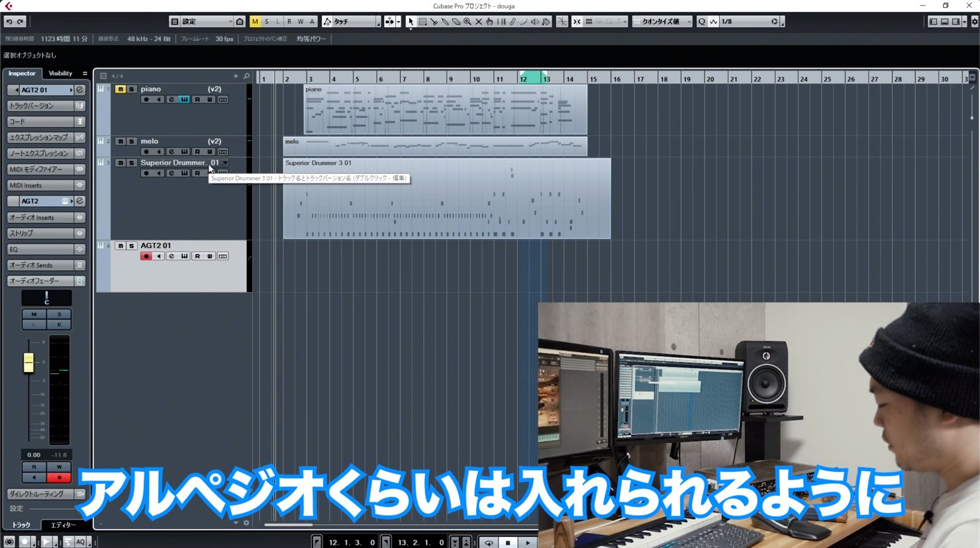
Task: Select the エディター tab at bottom
Action: pos(64,525)
